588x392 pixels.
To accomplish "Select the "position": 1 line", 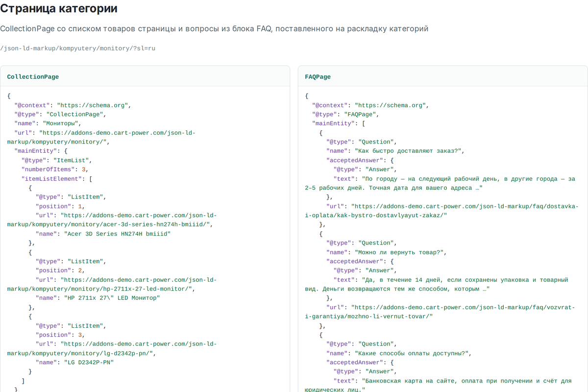I will point(60,206).
